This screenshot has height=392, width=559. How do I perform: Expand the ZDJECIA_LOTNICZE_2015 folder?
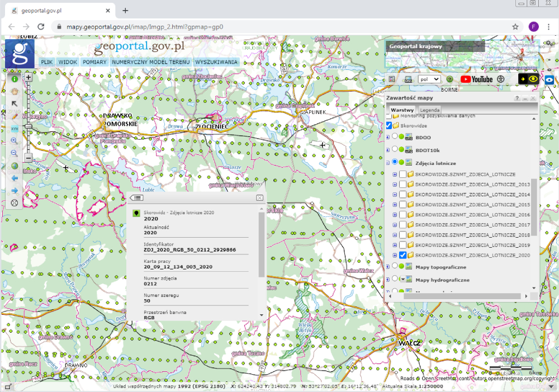click(x=395, y=205)
